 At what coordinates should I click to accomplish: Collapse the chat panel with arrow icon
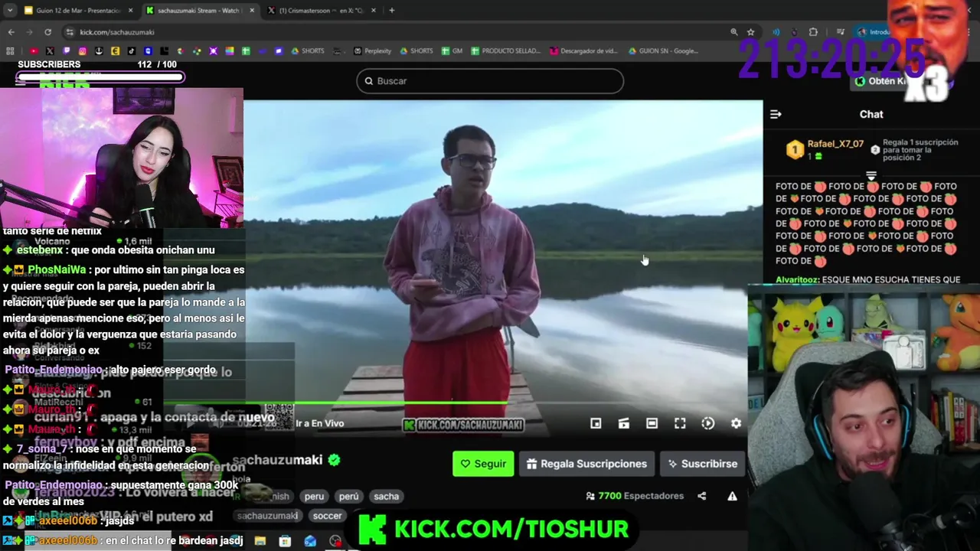[x=776, y=114]
